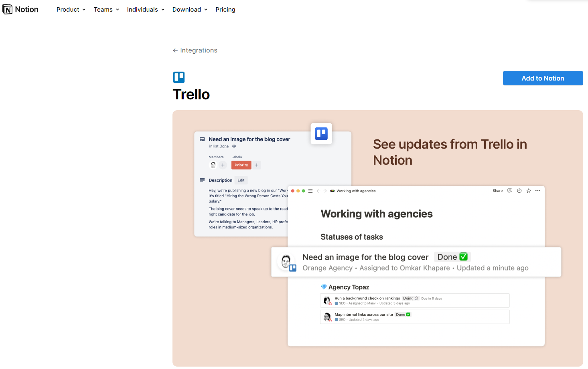Click the green checkmark next to Done status

[463, 256]
